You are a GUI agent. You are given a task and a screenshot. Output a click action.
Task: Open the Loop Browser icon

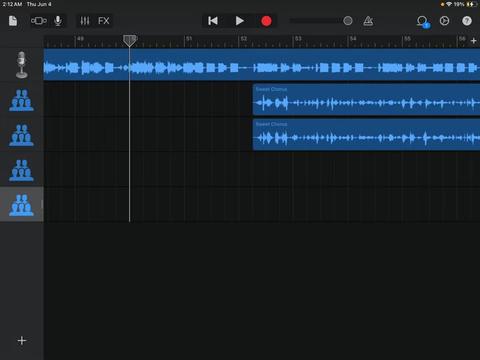click(x=423, y=22)
